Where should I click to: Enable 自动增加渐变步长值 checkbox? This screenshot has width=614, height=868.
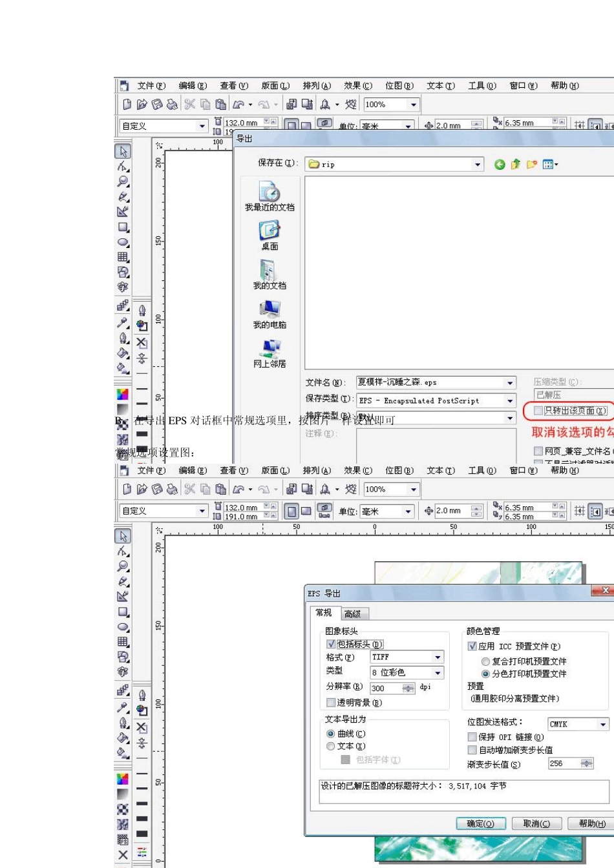click(472, 750)
